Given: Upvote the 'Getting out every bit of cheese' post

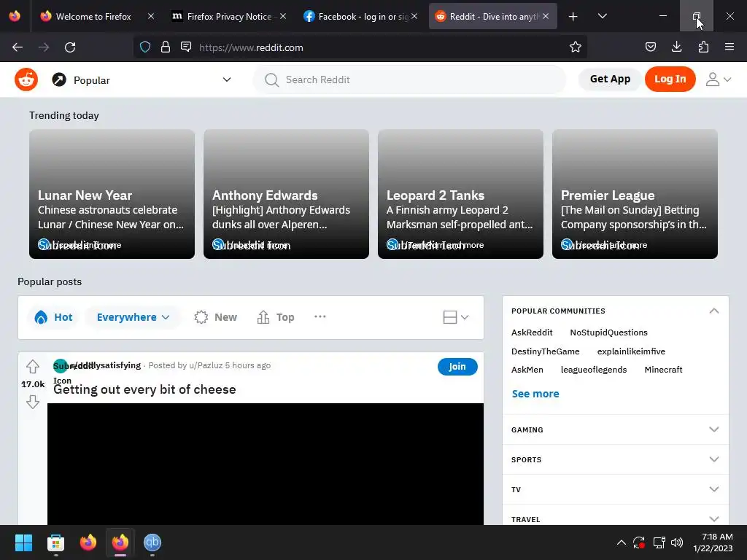Looking at the screenshot, I should [x=32, y=367].
